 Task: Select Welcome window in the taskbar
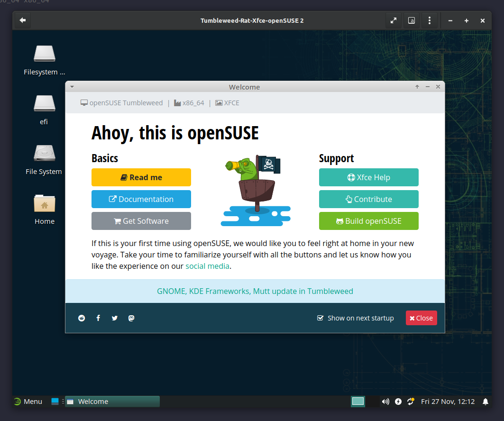[112, 402]
